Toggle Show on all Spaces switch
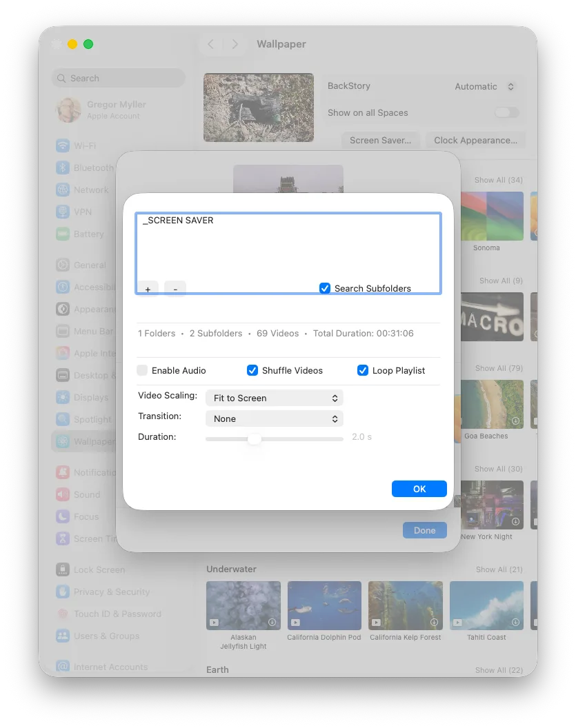This screenshot has width=576, height=728. (507, 112)
